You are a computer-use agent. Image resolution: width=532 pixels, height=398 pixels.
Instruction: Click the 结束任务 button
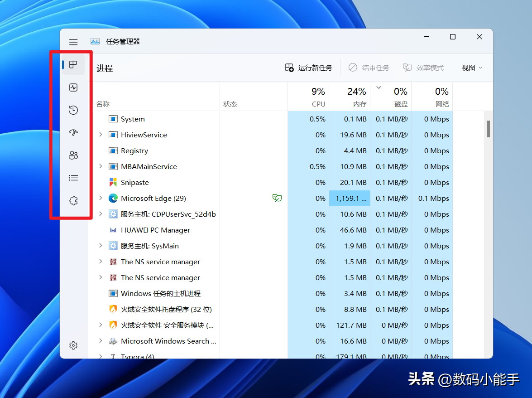click(369, 68)
